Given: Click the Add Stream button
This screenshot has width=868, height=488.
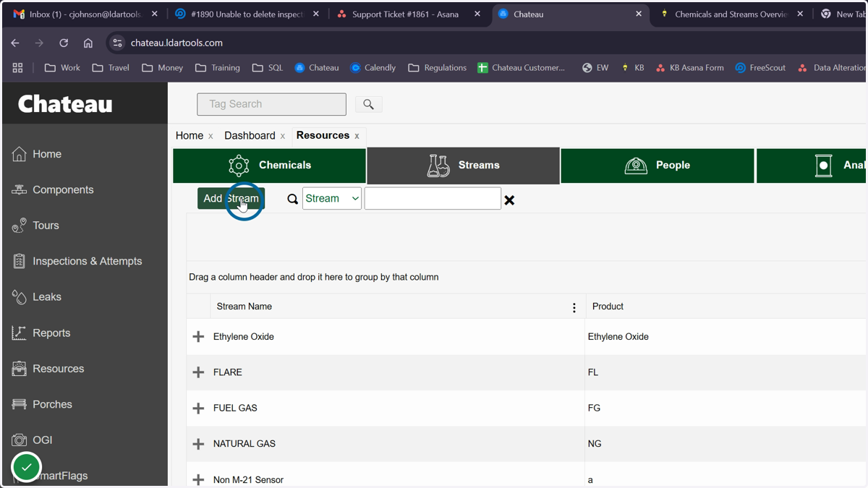Looking at the screenshot, I should point(231,199).
